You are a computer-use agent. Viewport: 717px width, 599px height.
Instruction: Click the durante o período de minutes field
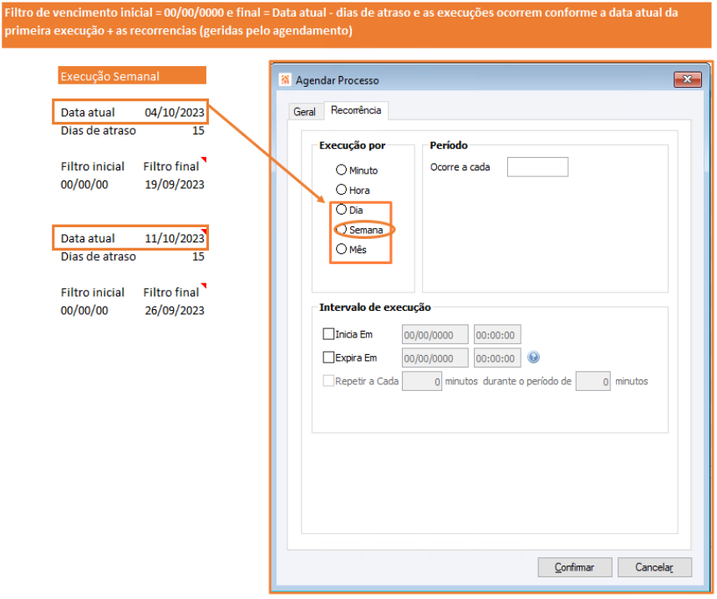click(x=593, y=381)
